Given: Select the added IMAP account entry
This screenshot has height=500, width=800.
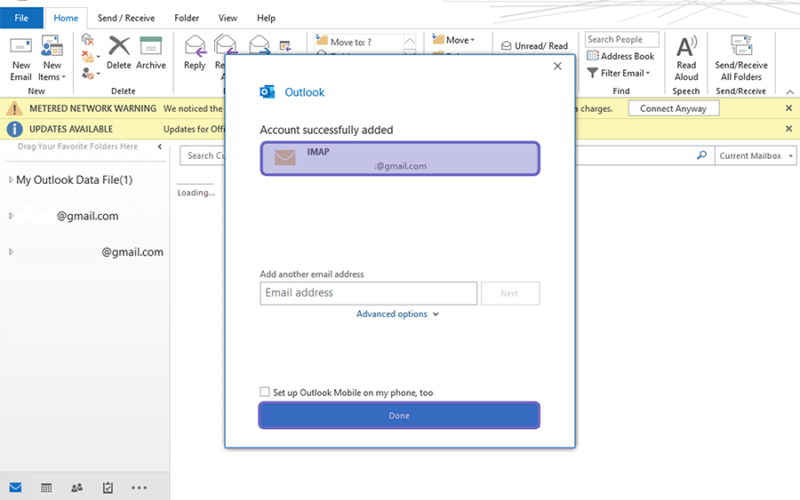Looking at the screenshot, I should (x=400, y=159).
